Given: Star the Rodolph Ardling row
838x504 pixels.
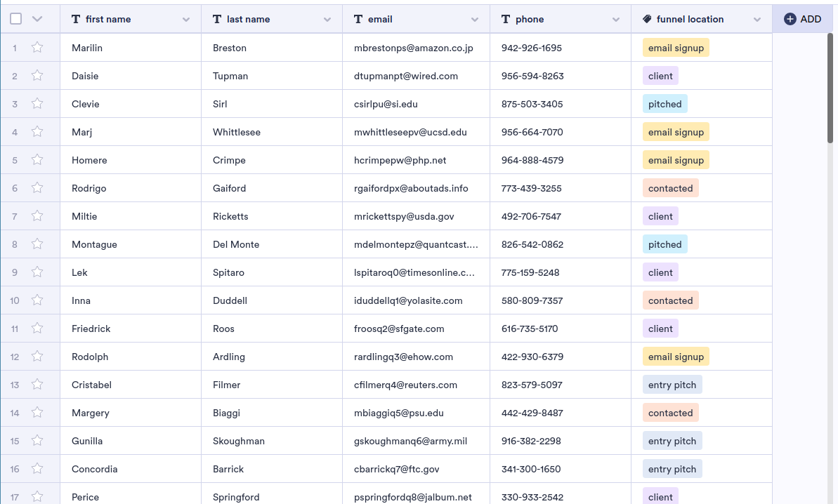Looking at the screenshot, I should coord(37,357).
